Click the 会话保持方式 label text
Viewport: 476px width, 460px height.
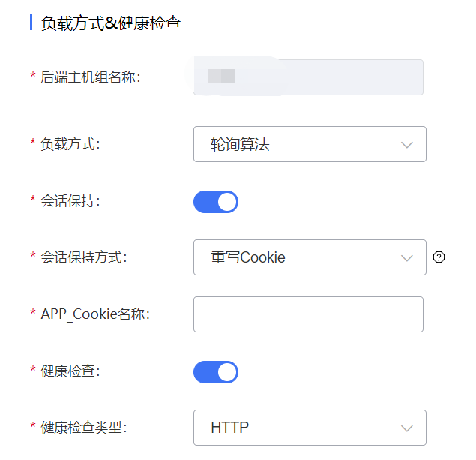click(x=84, y=257)
